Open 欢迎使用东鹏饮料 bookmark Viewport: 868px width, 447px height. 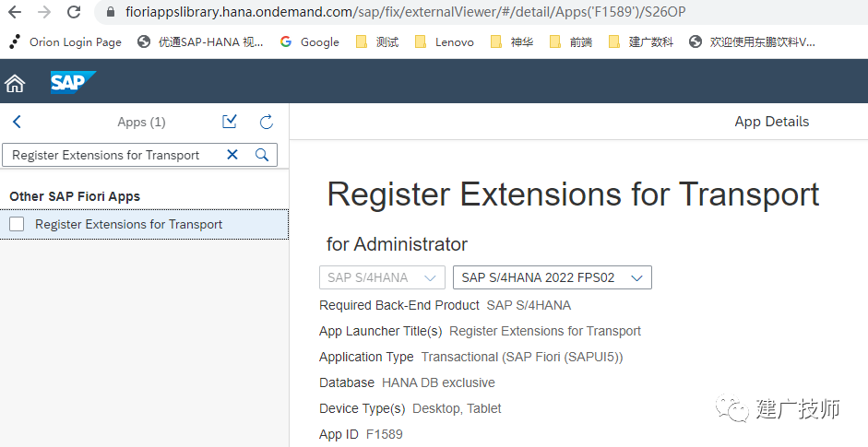(752, 42)
